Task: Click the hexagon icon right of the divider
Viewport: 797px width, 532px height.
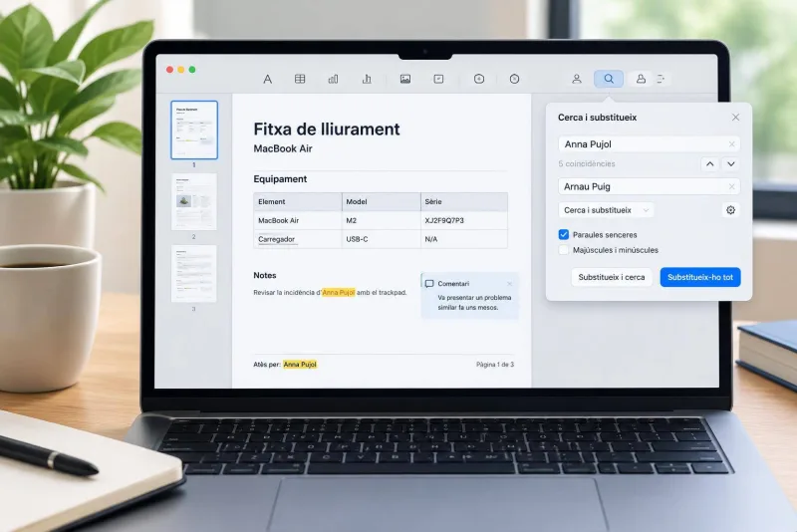Action: (514, 79)
